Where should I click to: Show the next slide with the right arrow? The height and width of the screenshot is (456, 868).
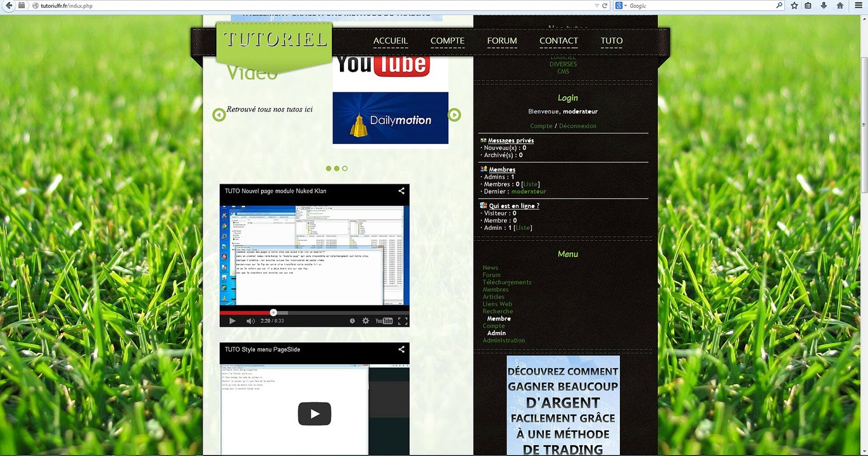[x=454, y=115]
